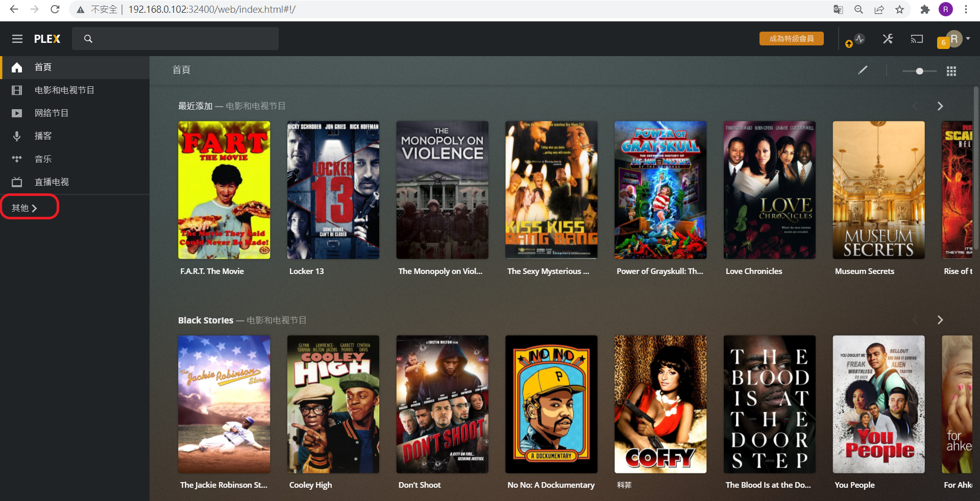The image size is (980, 501).
Task: Click the live TV icon in sidebar
Action: (x=17, y=182)
